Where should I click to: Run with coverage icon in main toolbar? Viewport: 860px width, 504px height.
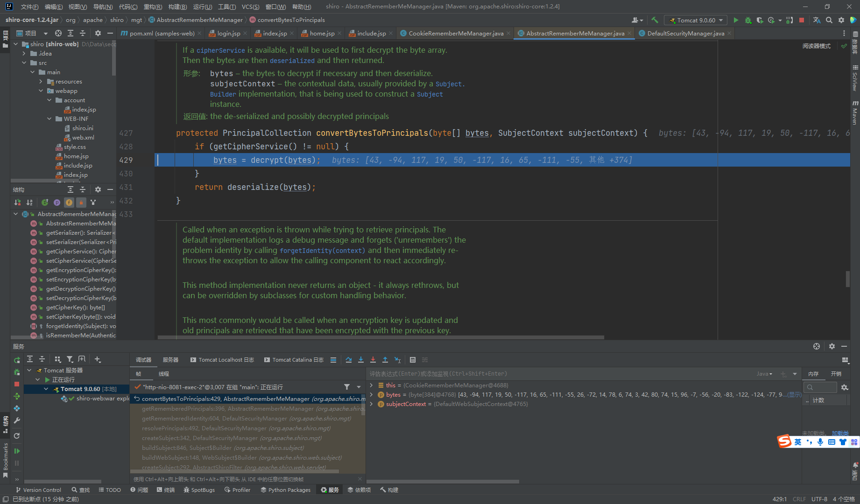[760, 20]
